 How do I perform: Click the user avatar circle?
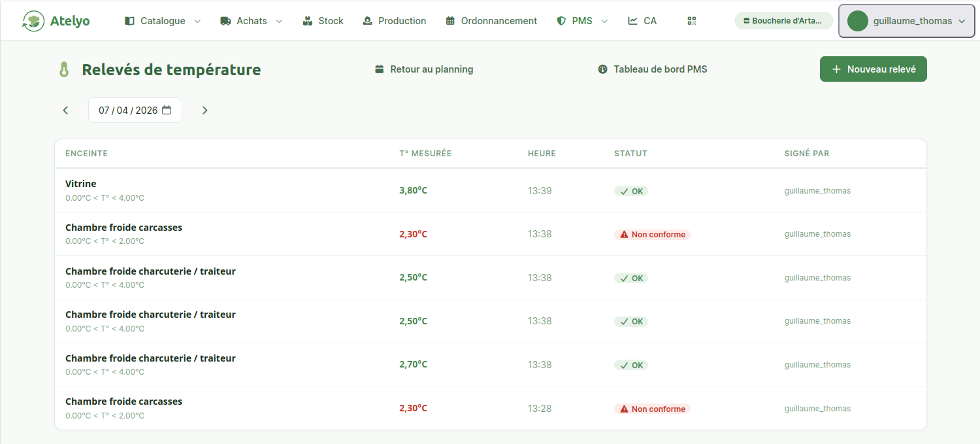(x=857, y=21)
